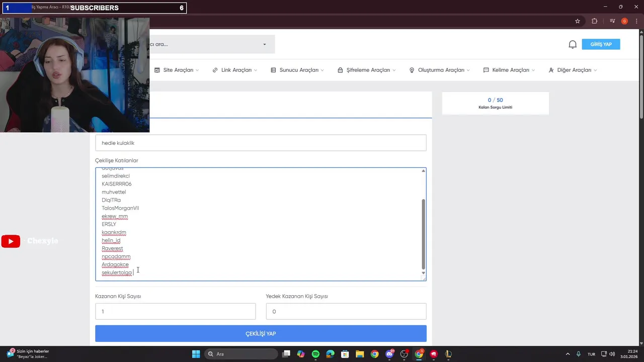Open Task View on the taskbar
Viewport: 644px width, 362px height.
pos(286,354)
